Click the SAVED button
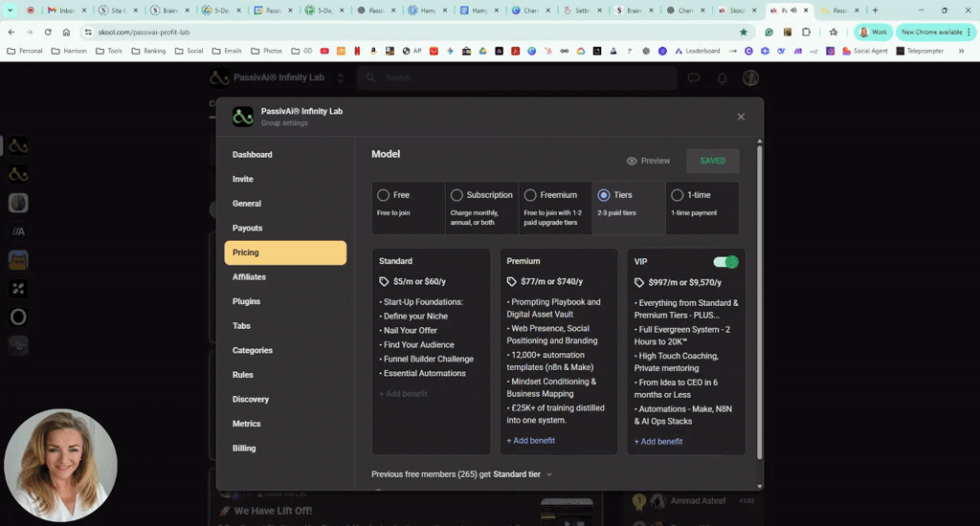The width and height of the screenshot is (980, 526). click(x=712, y=161)
